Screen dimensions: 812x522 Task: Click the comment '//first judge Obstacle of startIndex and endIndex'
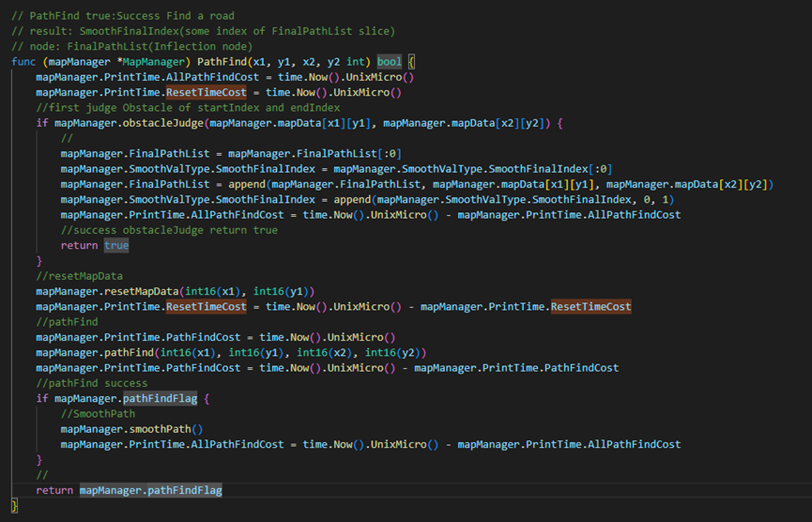tap(188, 108)
